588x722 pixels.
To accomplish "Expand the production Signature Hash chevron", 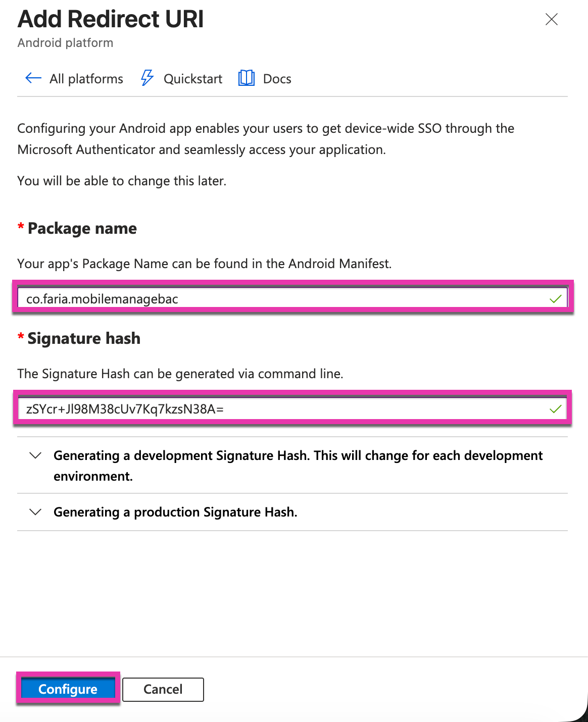I will click(35, 512).
